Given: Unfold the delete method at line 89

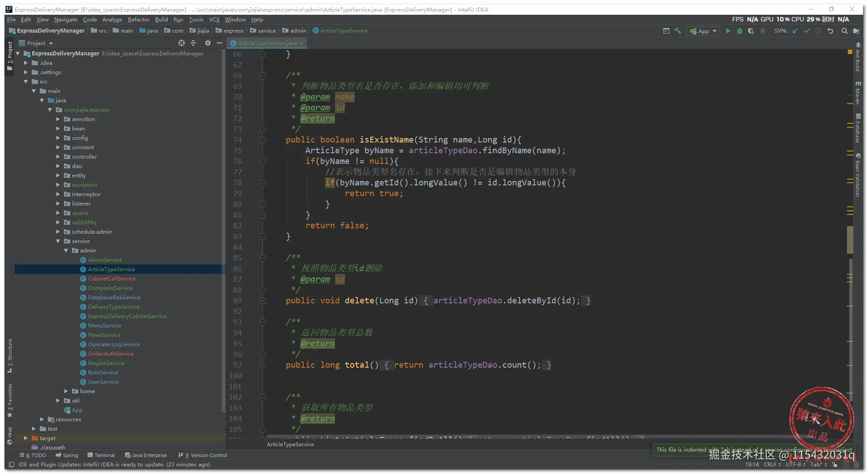Looking at the screenshot, I should pos(263,301).
